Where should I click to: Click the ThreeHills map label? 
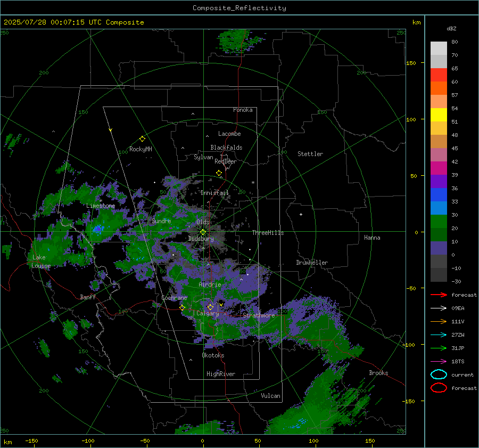pyautogui.click(x=268, y=233)
